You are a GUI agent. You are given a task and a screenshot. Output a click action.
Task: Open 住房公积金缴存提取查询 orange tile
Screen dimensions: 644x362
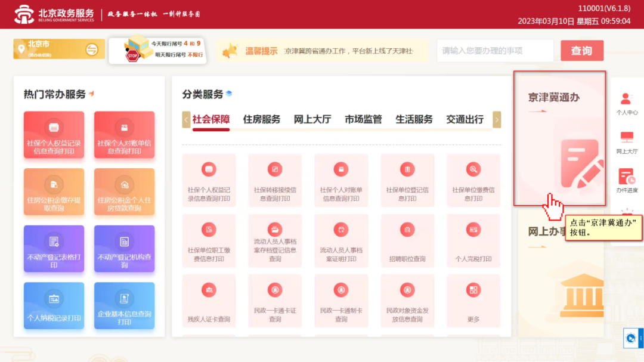pos(54,191)
